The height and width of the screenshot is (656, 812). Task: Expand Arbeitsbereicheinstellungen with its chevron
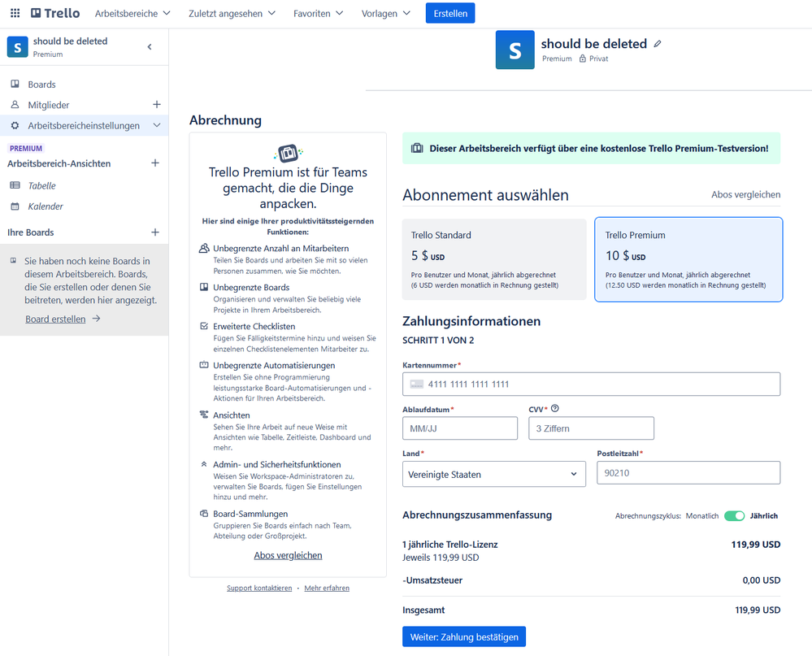(x=157, y=125)
